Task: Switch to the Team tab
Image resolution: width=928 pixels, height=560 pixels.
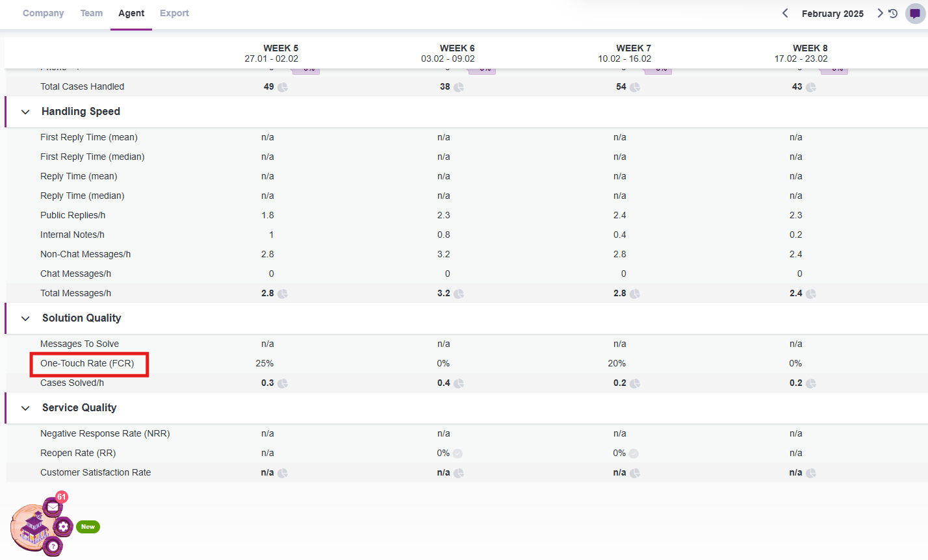Action: 92,13
